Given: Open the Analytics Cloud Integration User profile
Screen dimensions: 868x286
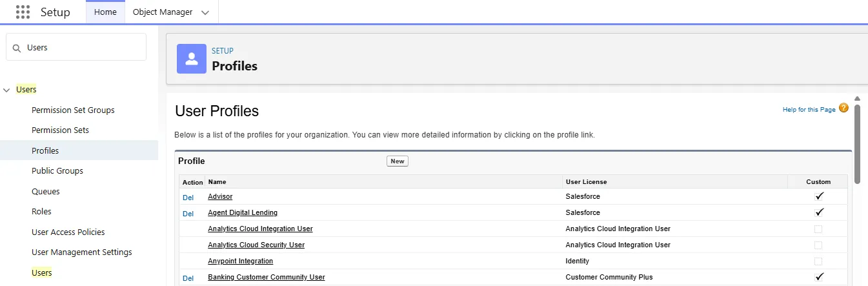Looking at the screenshot, I should [260, 229].
